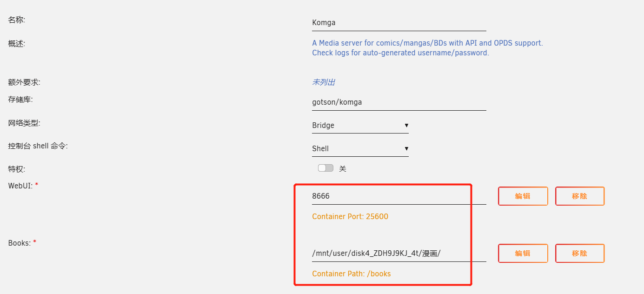Image resolution: width=644 pixels, height=294 pixels.
Task: Click the 未列出 extra requirements text
Action: [x=323, y=82]
